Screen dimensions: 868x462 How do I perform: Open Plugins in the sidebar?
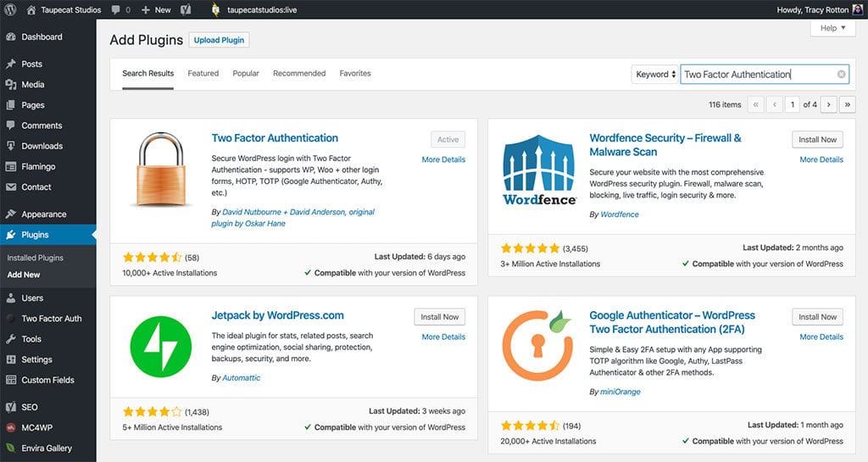pos(48,235)
